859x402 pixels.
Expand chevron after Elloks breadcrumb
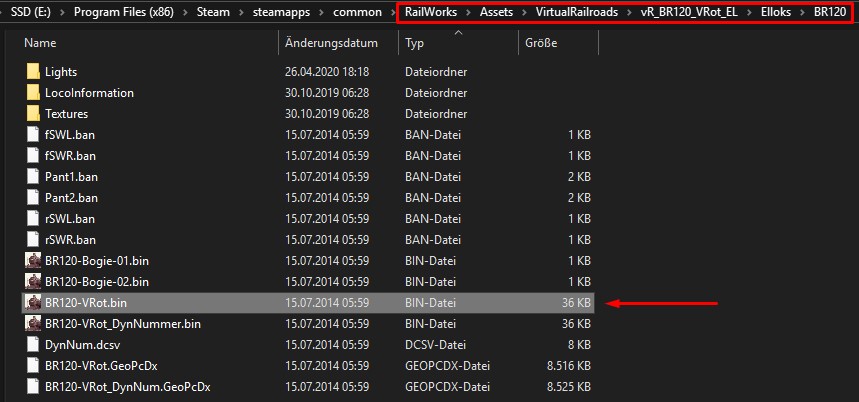point(803,13)
